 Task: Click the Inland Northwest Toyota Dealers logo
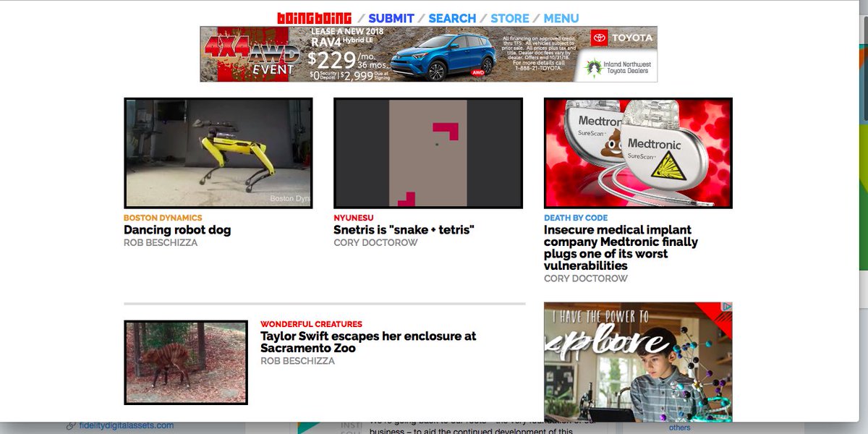click(x=618, y=67)
